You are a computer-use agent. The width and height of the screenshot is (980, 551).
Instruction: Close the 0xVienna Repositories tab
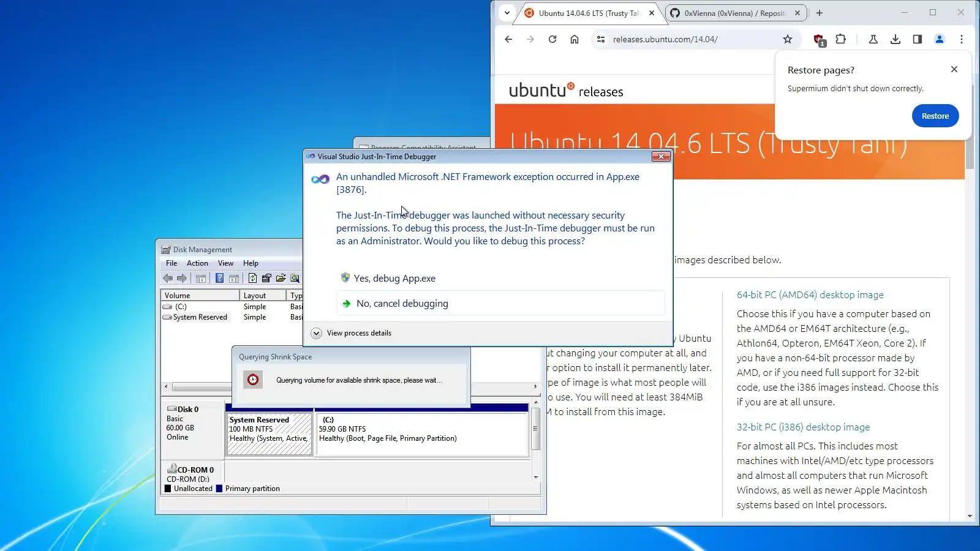click(797, 13)
